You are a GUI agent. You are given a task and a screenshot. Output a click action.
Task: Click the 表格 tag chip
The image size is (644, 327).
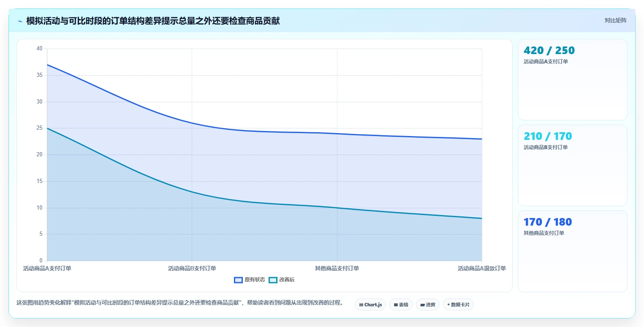(401, 305)
